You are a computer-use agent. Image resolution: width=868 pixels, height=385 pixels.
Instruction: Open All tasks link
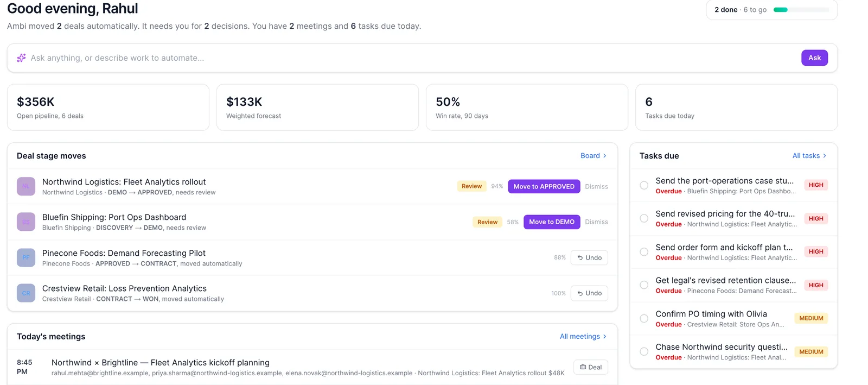pos(809,156)
